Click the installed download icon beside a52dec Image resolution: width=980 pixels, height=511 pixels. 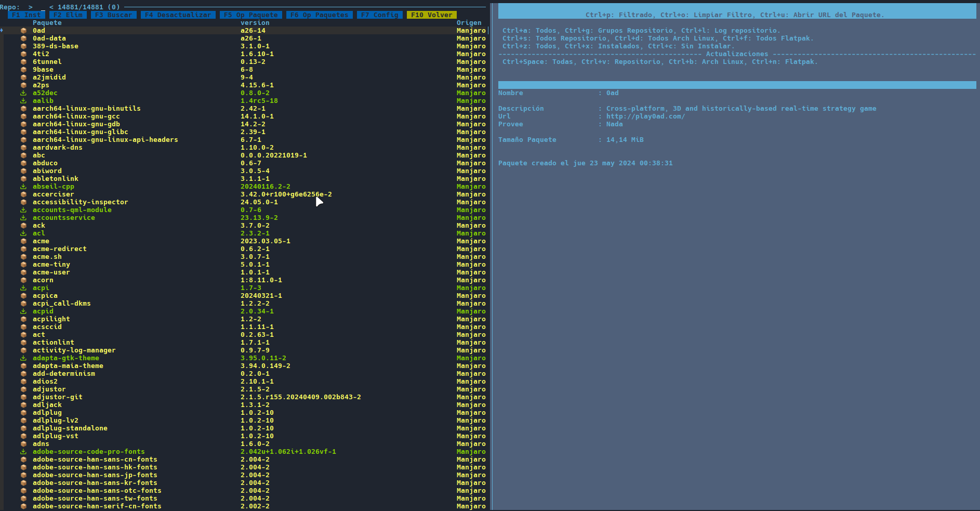pyautogui.click(x=23, y=93)
